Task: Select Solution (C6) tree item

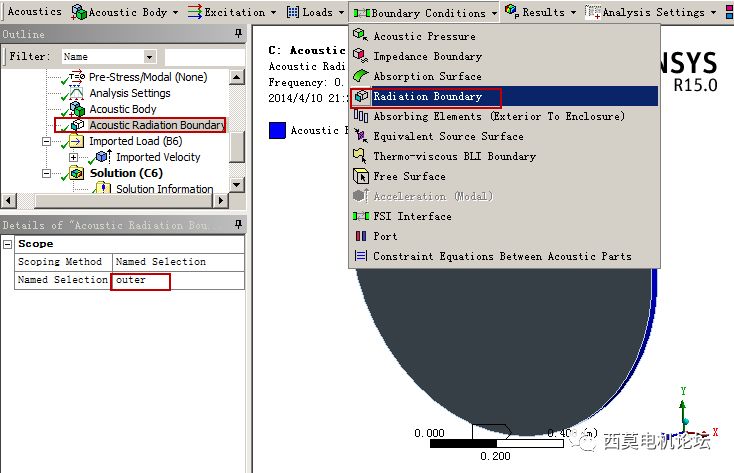Action: (126, 173)
